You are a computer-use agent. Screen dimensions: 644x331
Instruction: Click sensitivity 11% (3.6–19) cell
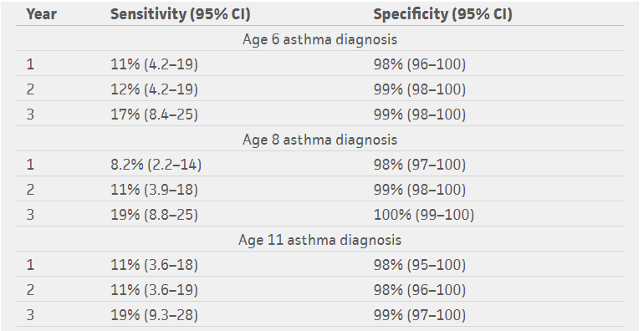click(x=154, y=290)
